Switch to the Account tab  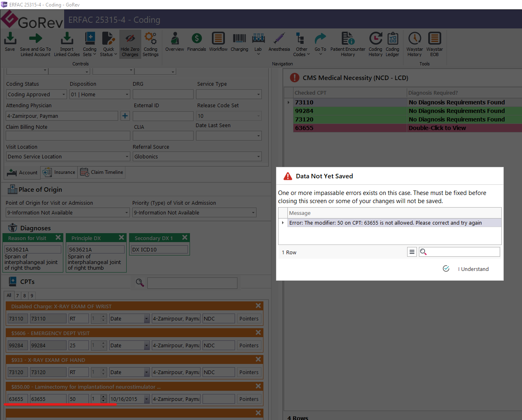pyautogui.click(x=23, y=173)
